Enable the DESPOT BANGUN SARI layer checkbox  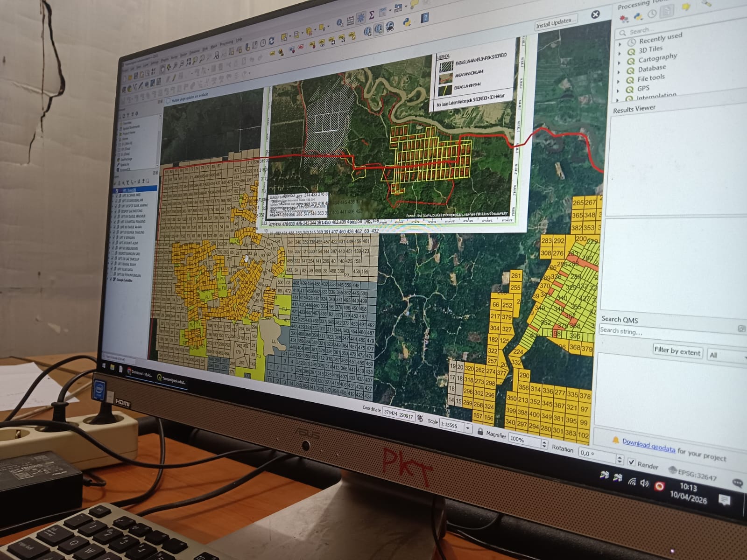[113, 253]
